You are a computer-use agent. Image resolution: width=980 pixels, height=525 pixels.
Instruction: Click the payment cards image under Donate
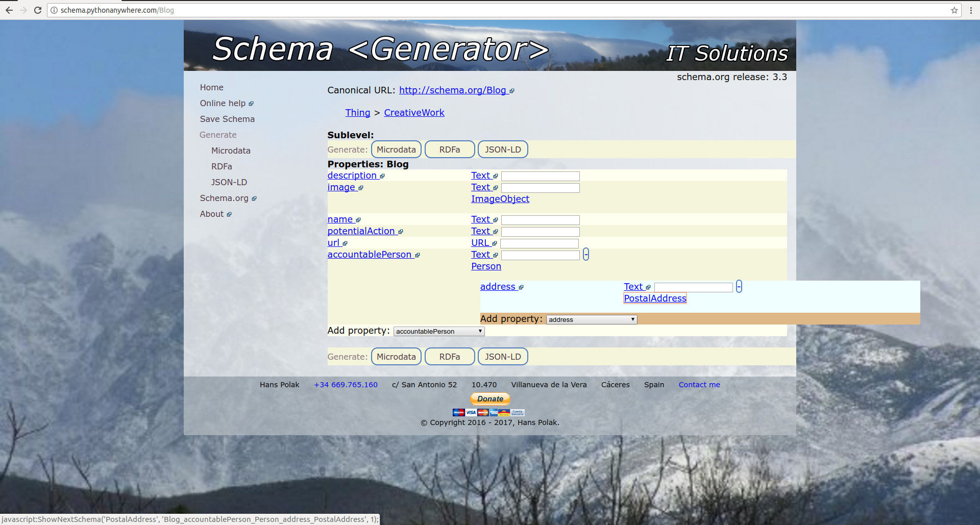click(488, 412)
